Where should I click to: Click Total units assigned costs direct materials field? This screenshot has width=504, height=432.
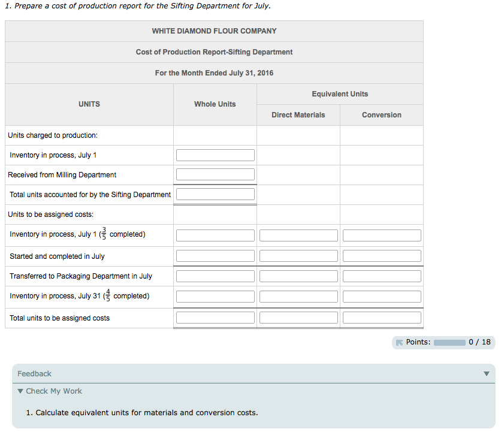(x=298, y=318)
